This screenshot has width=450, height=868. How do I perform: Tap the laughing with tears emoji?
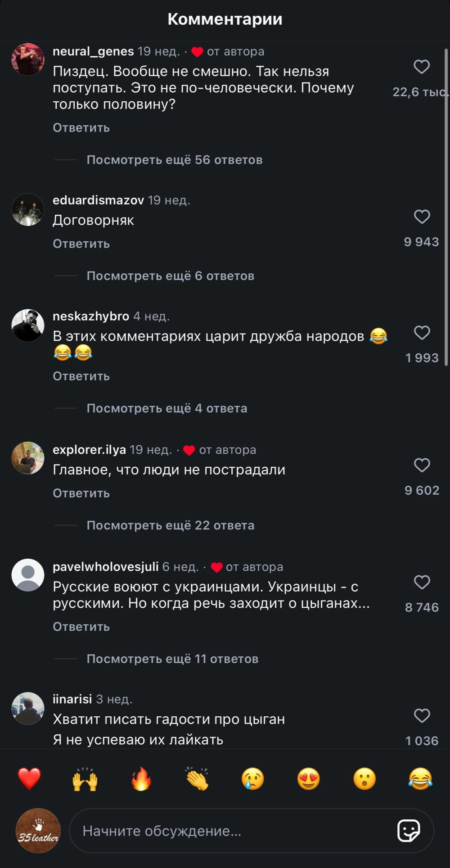[420, 779]
